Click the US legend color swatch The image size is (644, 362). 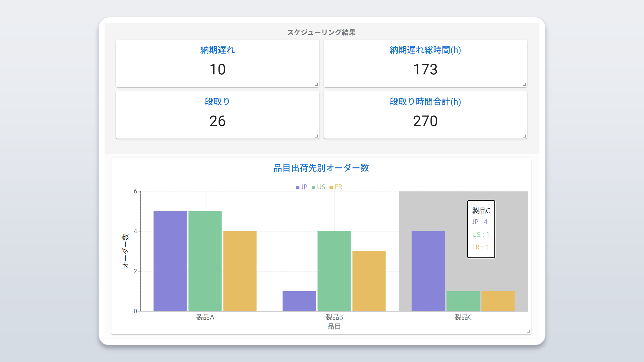(313, 187)
